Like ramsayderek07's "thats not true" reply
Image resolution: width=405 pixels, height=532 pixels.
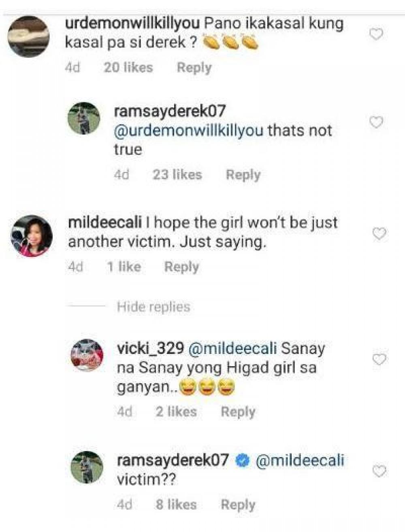377,122
